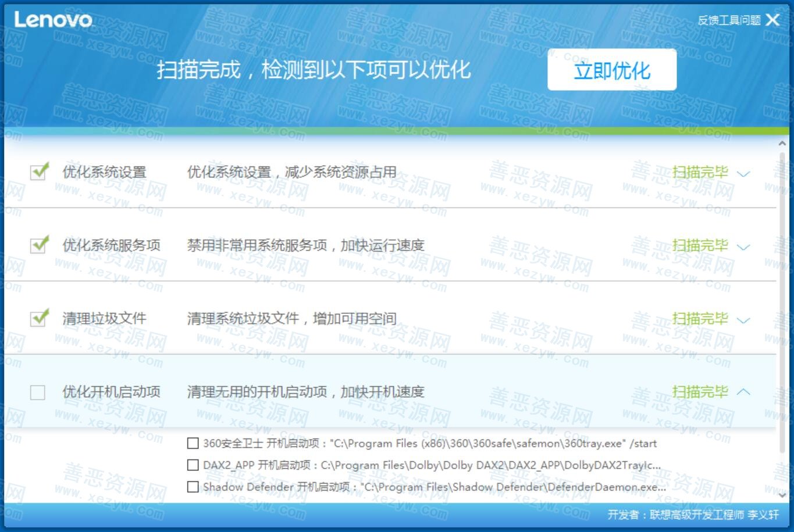
Task: Check the Shadow Defender startup item
Action: (x=193, y=487)
